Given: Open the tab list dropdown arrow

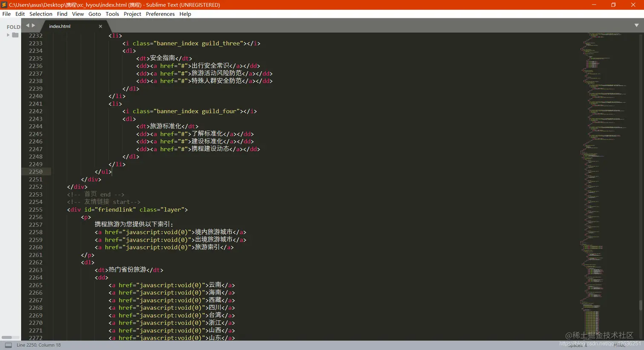Looking at the screenshot, I should (x=637, y=26).
